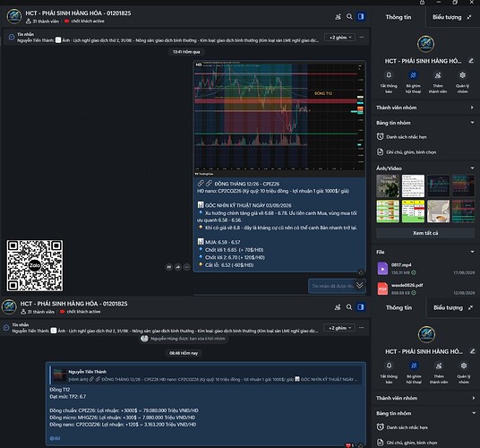Open pinned message more options in top window
The height and width of the screenshot is (448, 480).
coord(362,38)
